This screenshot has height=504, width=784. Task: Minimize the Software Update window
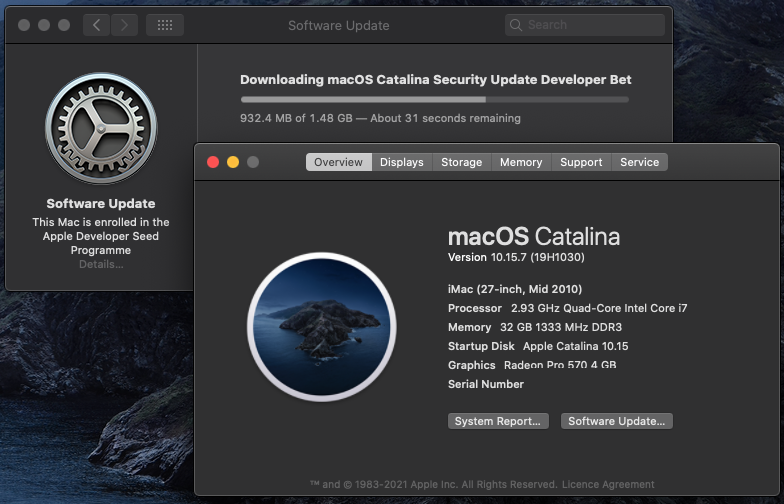(x=44, y=25)
